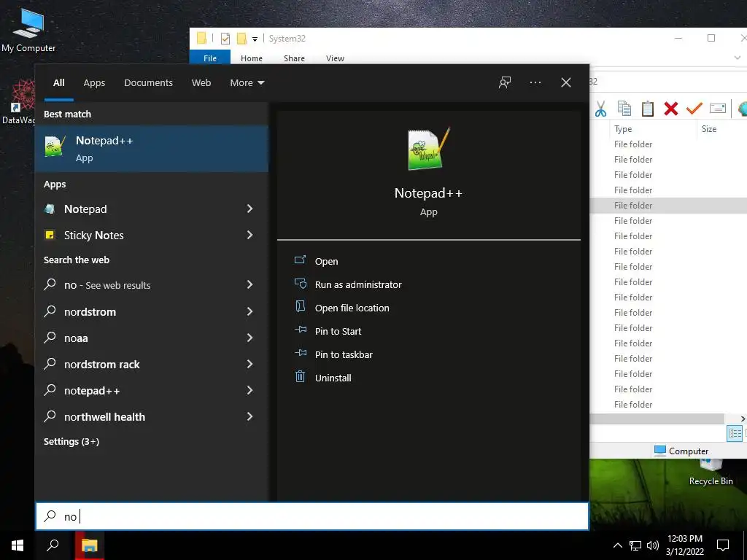The width and height of the screenshot is (747, 560).
Task: Pin Notepad++ to taskbar
Action: click(344, 355)
